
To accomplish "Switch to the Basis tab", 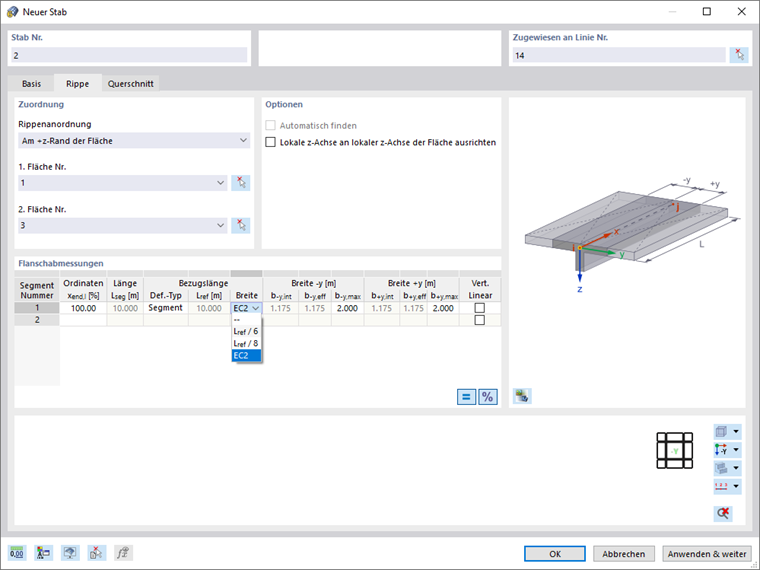I will tap(32, 83).
